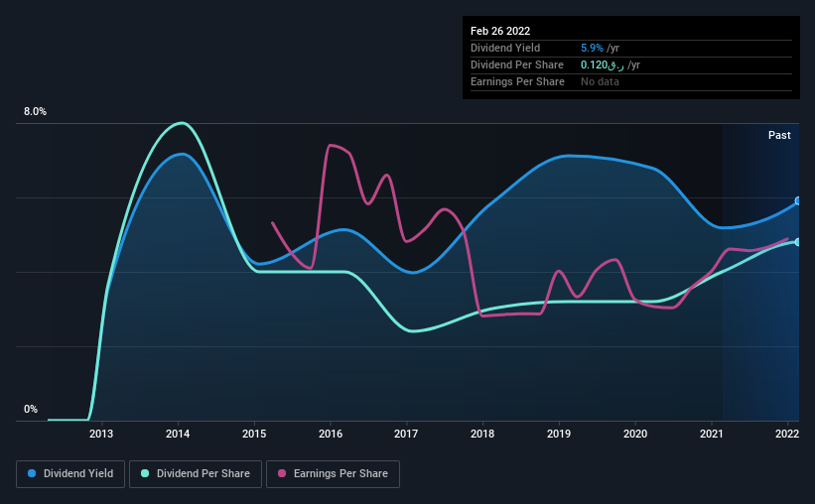Select the 2018 x-axis label
This screenshot has height=504, width=815.
pos(482,434)
